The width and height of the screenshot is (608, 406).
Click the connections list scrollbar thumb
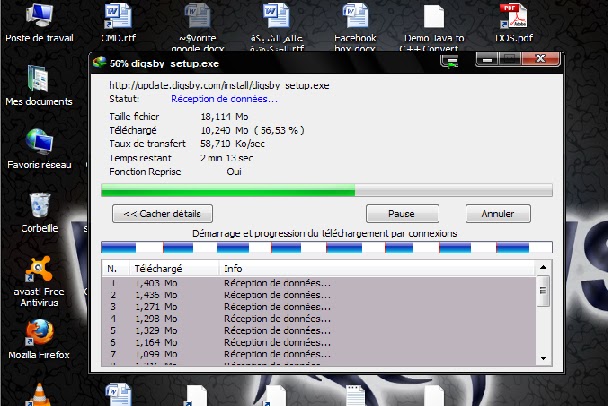[x=543, y=290]
